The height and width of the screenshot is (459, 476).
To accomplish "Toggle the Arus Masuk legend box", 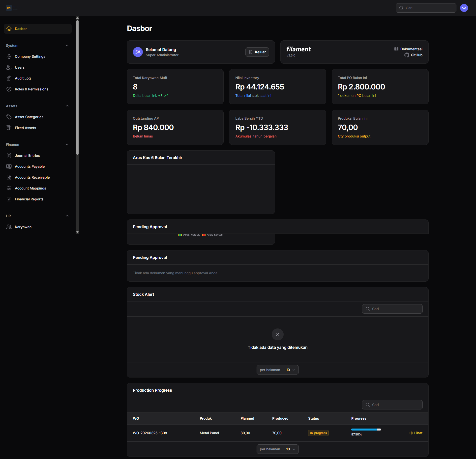I will 180,235.
